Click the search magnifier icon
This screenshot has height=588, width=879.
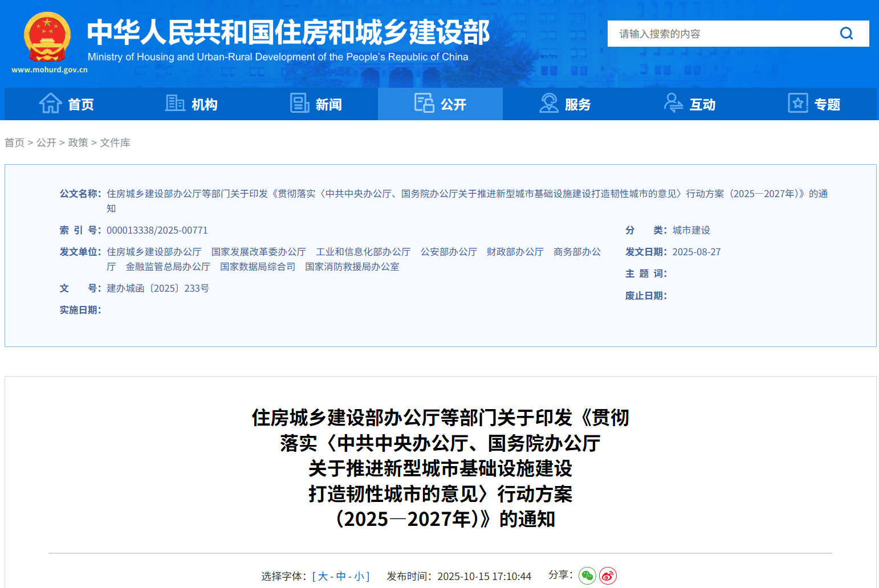click(x=847, y=34)
